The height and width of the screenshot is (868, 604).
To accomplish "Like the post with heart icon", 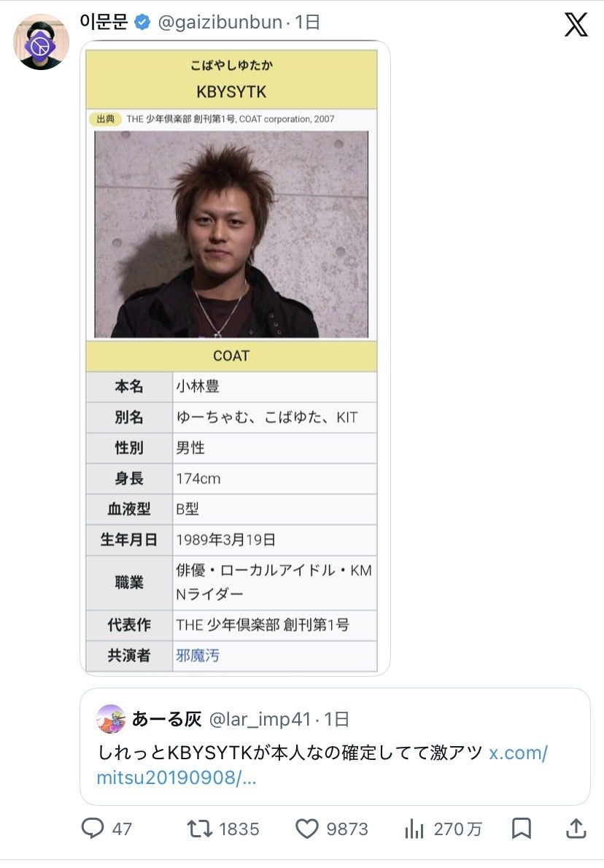I will (x=307, y=829).
